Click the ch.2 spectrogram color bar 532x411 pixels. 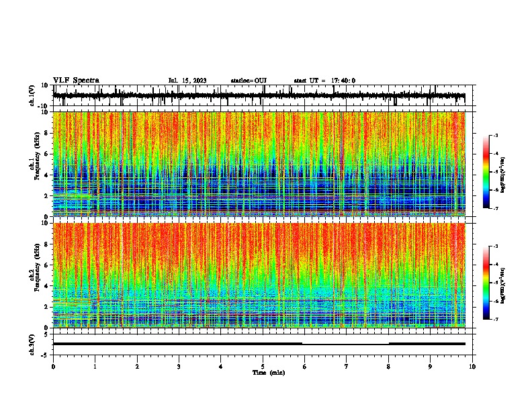point(486,283)
